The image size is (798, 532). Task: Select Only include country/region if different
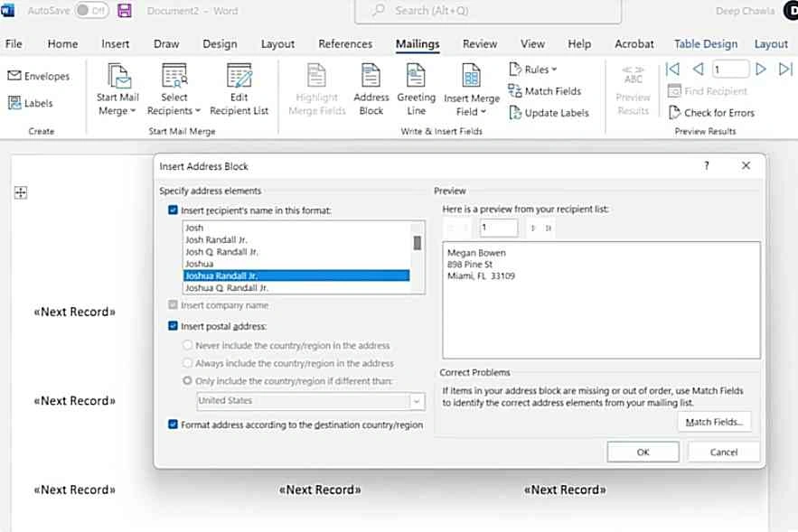coord(187,381)
